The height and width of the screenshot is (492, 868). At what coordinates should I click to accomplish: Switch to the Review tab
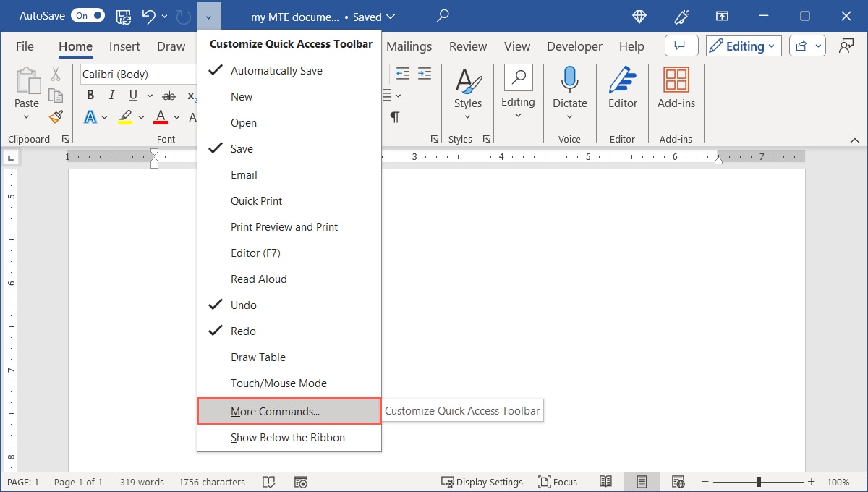tap(467, 46)
